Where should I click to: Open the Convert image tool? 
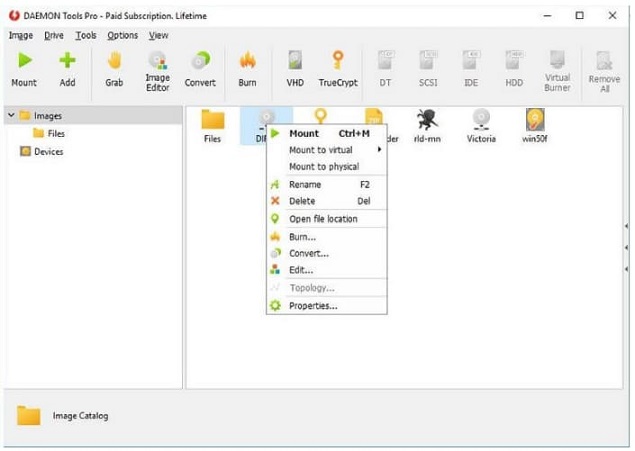tap(200, 61)
